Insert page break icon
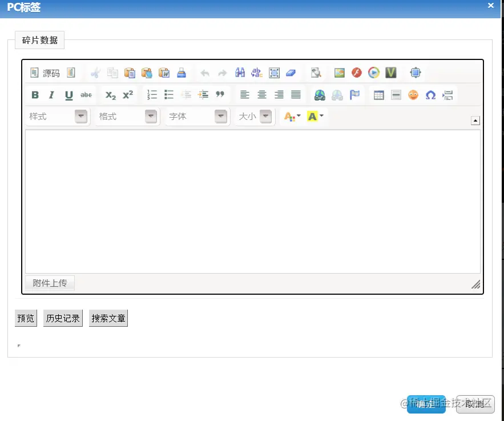This screenshot has width=504, height=421. (447, 95)
